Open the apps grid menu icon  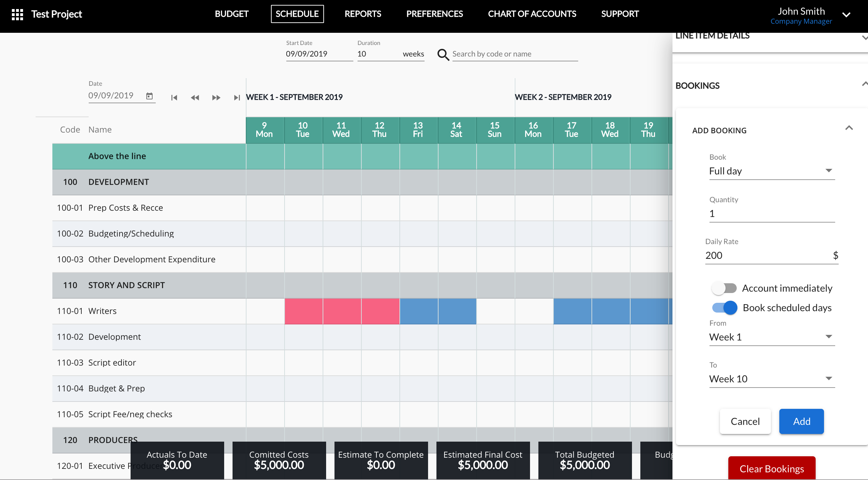pyautogui.click(x=17, y=14)
